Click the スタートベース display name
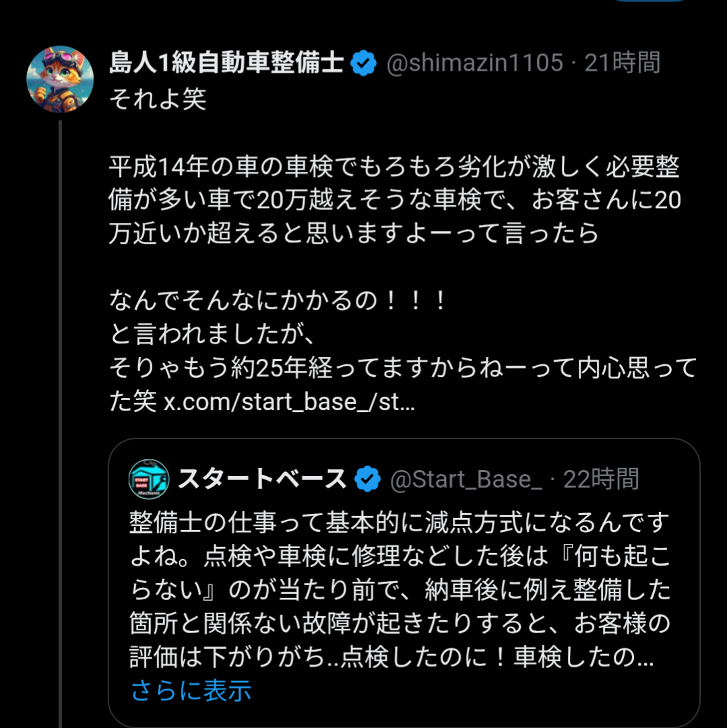The image size is (727, 728). [x=261, y=479]
